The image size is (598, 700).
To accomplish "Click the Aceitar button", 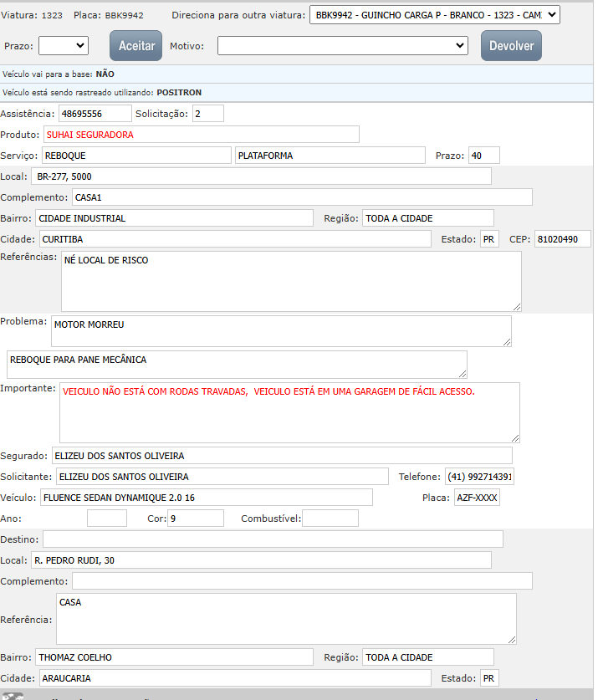I will pos(136,46).
